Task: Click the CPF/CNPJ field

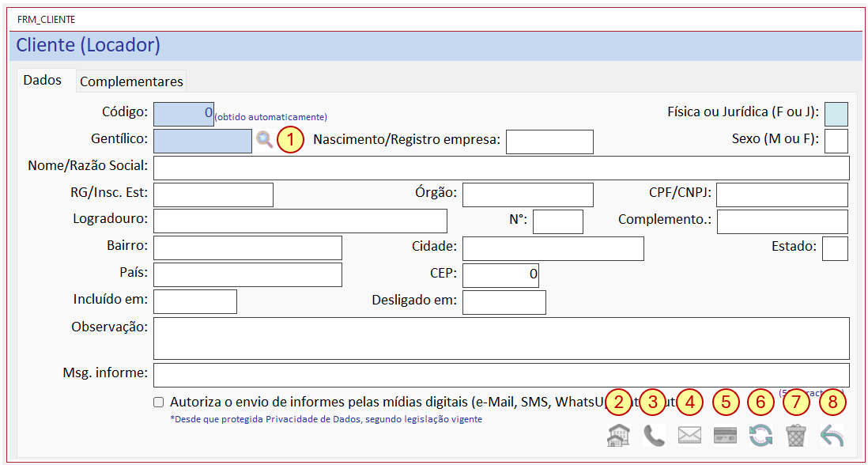Action: click(x=782, y=195)
